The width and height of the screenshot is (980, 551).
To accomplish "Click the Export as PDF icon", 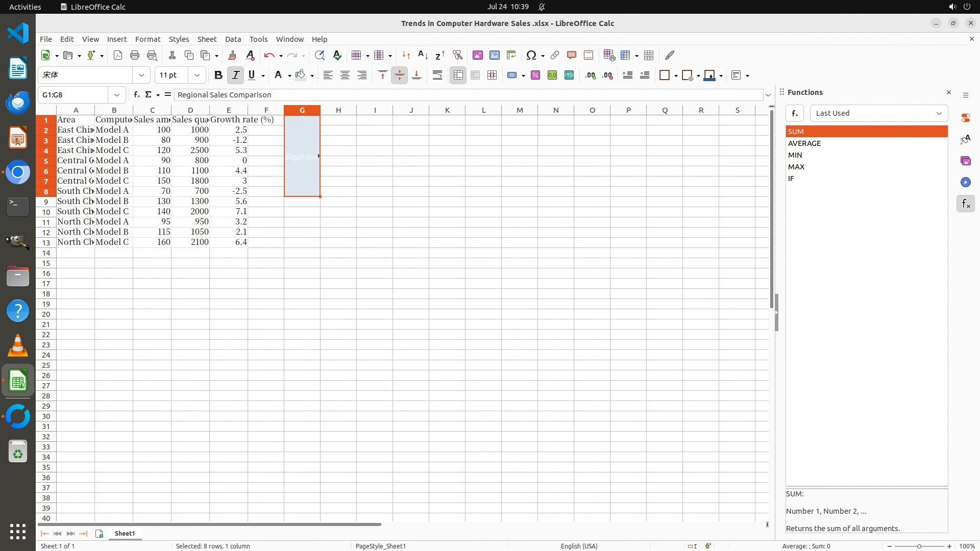I will pyautogui.click(x=118, y=55).
